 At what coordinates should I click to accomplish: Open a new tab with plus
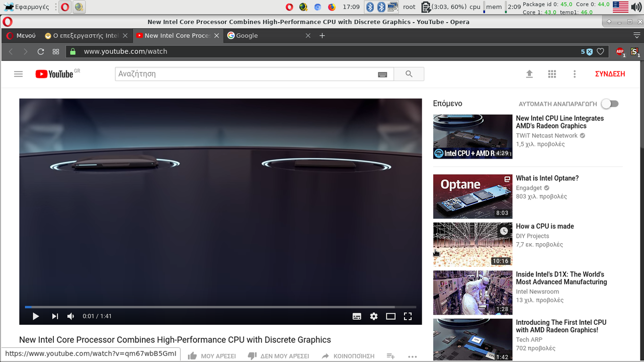click(323, 36)
